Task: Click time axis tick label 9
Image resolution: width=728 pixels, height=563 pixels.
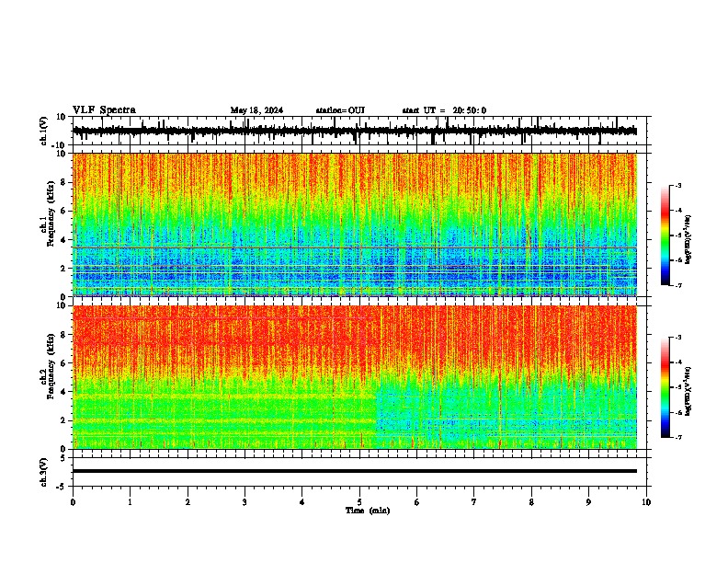Action: [588, 502]
